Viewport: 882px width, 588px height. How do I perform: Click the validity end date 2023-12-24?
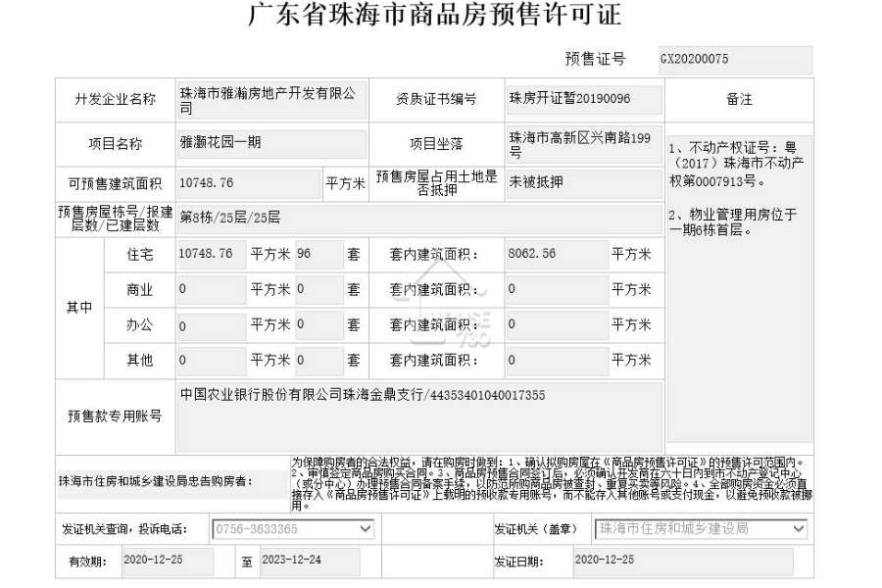310,562
